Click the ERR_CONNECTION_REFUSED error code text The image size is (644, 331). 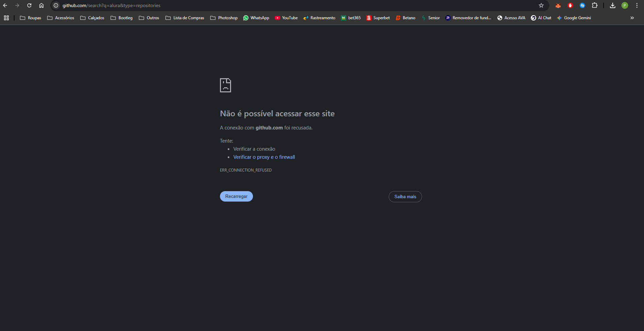pyautogui.click(x=246, y=170)
